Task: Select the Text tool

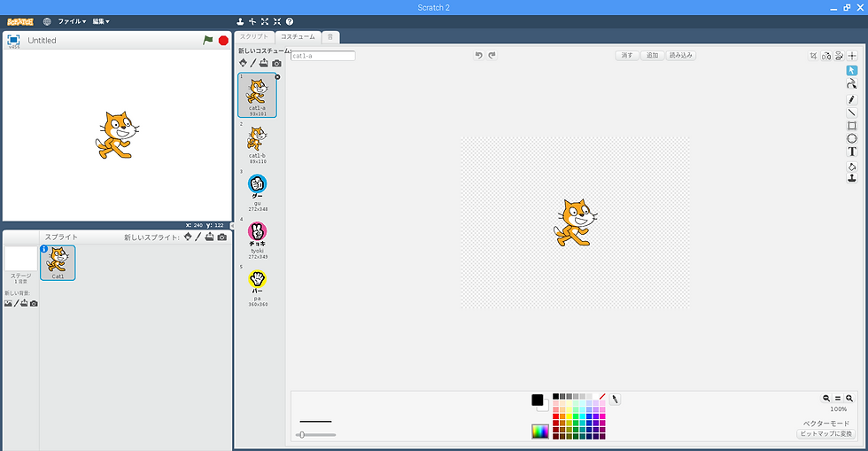Action: pyautogui.click(x=851, y=152)
